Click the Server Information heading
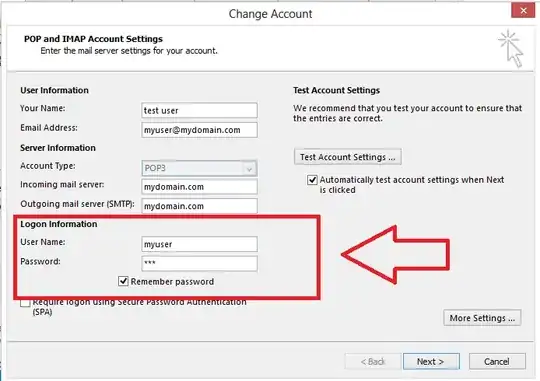 coord(58,148)
